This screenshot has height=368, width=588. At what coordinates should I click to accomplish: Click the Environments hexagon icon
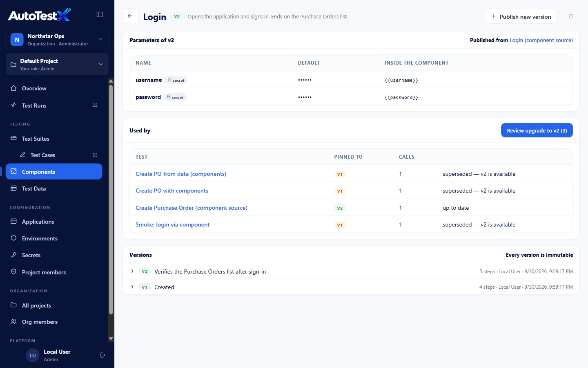(x=13, y=238)
